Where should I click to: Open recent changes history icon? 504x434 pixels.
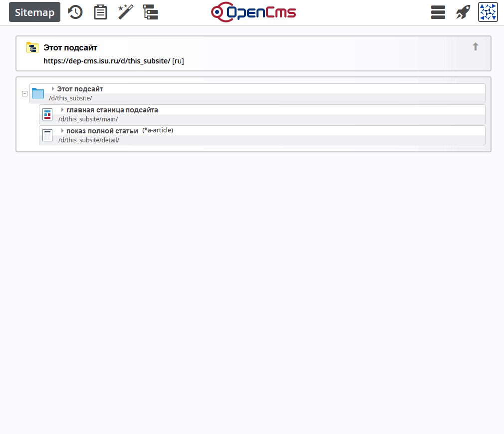pyautogui.click(x=75, y=12)
